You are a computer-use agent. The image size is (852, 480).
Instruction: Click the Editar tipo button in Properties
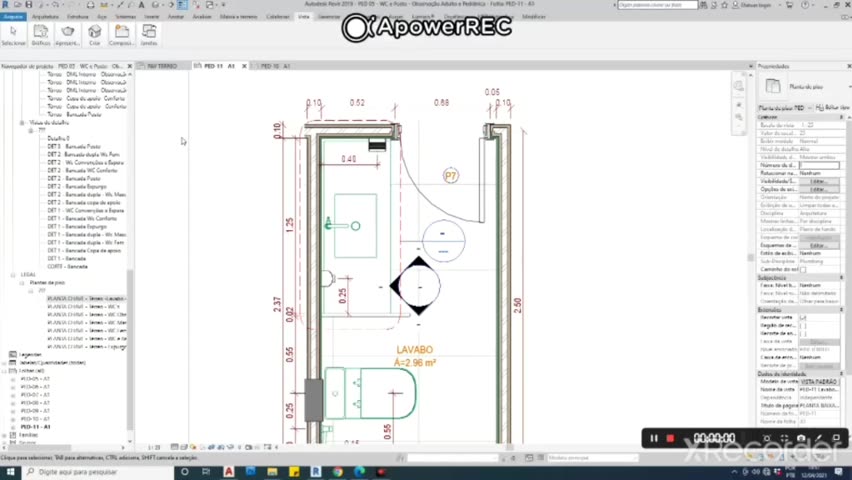pyautogui.click(x=832, y=108)
